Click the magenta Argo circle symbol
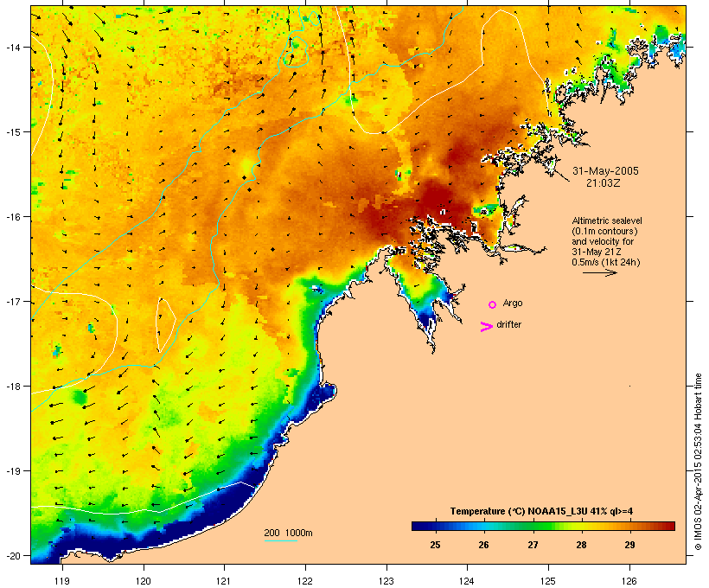709x588 pixels. point(493,304)
